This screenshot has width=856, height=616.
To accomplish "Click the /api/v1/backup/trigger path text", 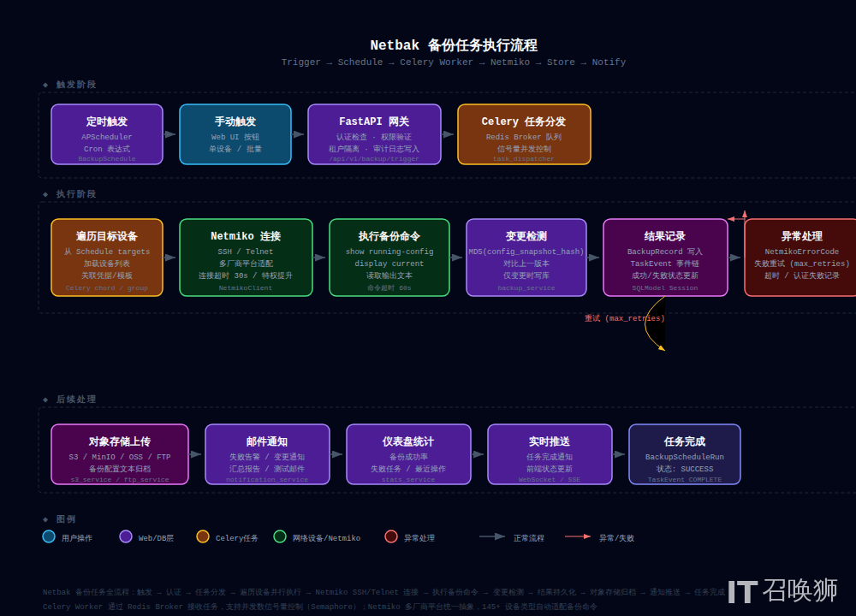I will click(x=375, y=159).
